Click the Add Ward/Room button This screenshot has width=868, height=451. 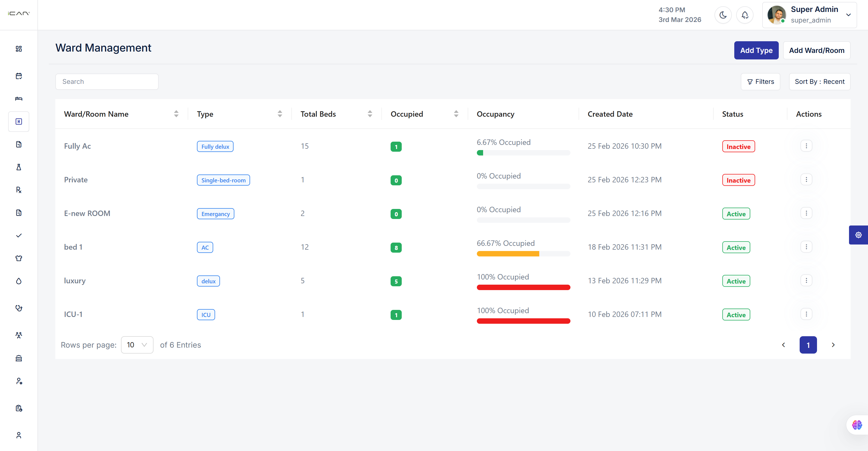[x=816, y=50]
